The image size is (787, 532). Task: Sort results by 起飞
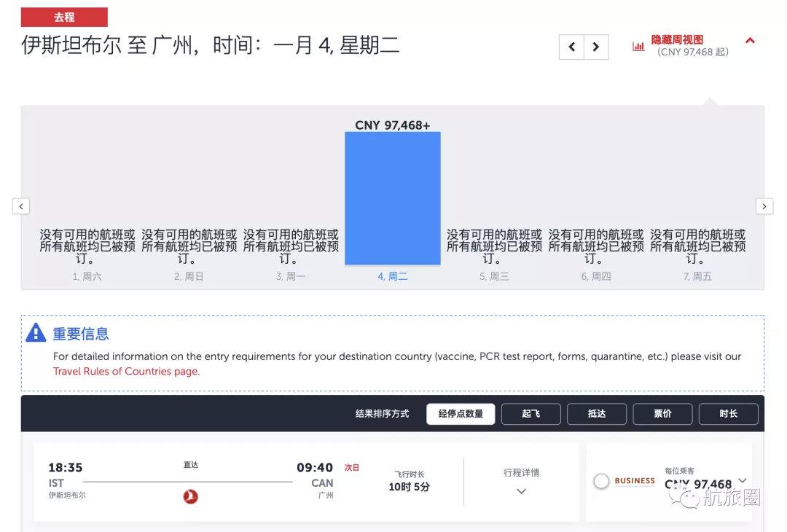pos(531,414)
